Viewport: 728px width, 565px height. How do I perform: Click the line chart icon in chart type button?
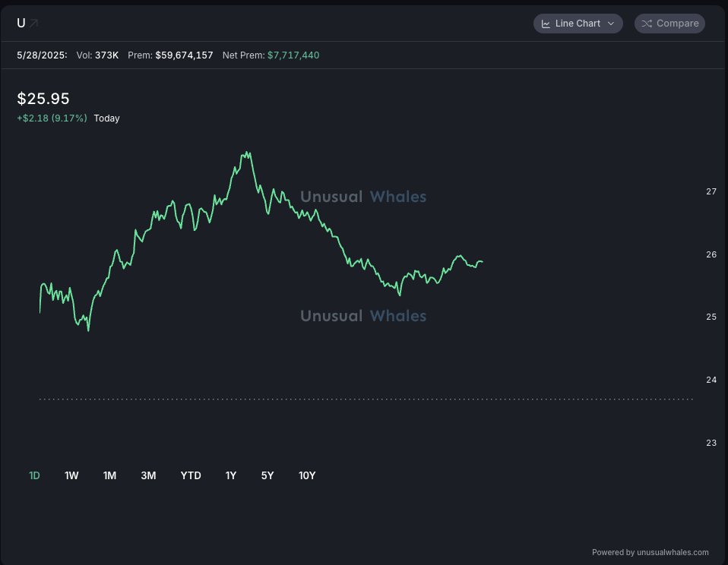[546, 24]
